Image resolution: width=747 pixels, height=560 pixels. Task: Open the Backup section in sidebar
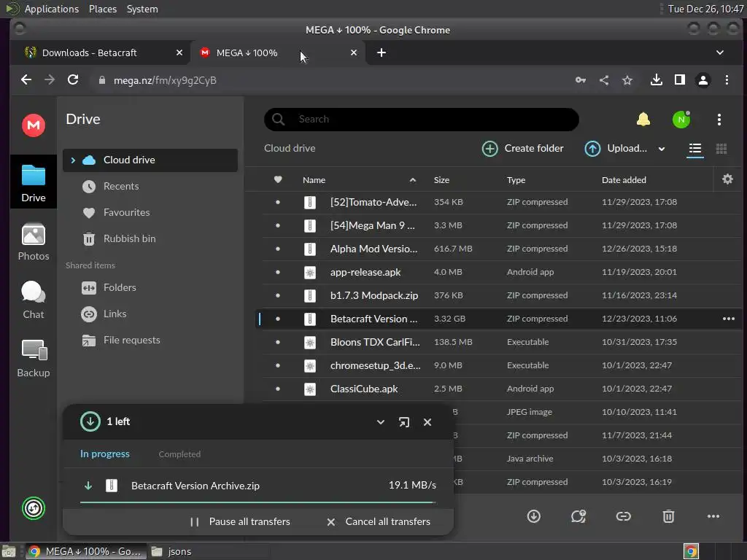point(34,359)
